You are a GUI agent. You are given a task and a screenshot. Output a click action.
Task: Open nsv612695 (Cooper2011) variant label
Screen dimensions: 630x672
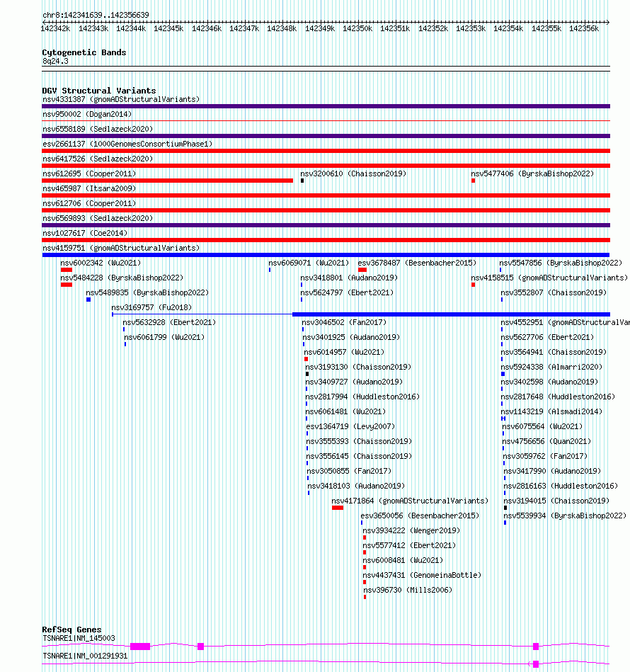[x=89, y=173]
